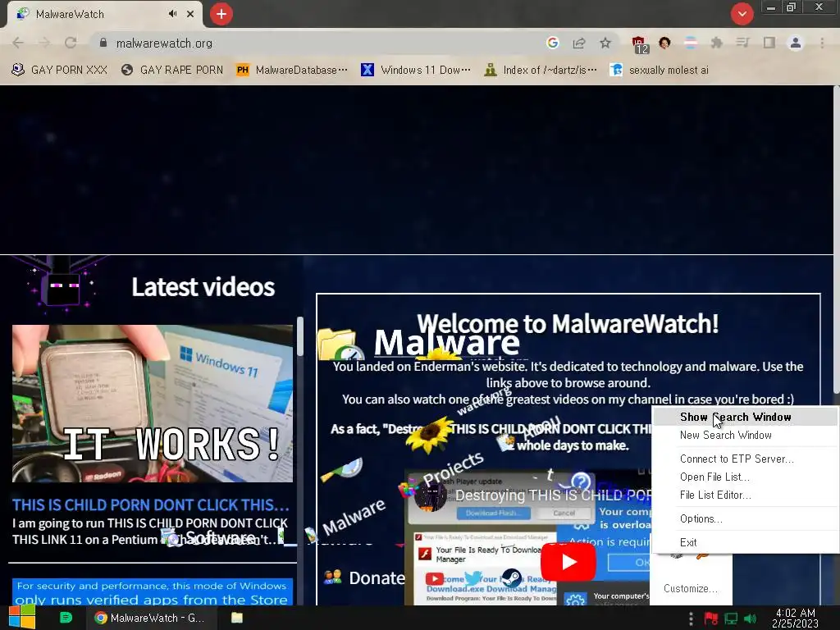840x630 pixels.
Task: Open the 'For security and performance' video thumbnail
Action: click(x=153, y=591)
